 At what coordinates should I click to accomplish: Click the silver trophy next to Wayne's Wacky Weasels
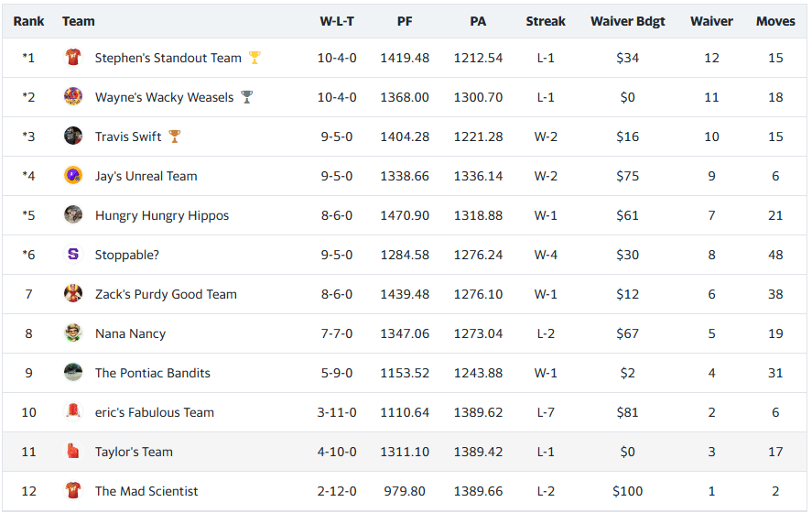click(247, 97)
